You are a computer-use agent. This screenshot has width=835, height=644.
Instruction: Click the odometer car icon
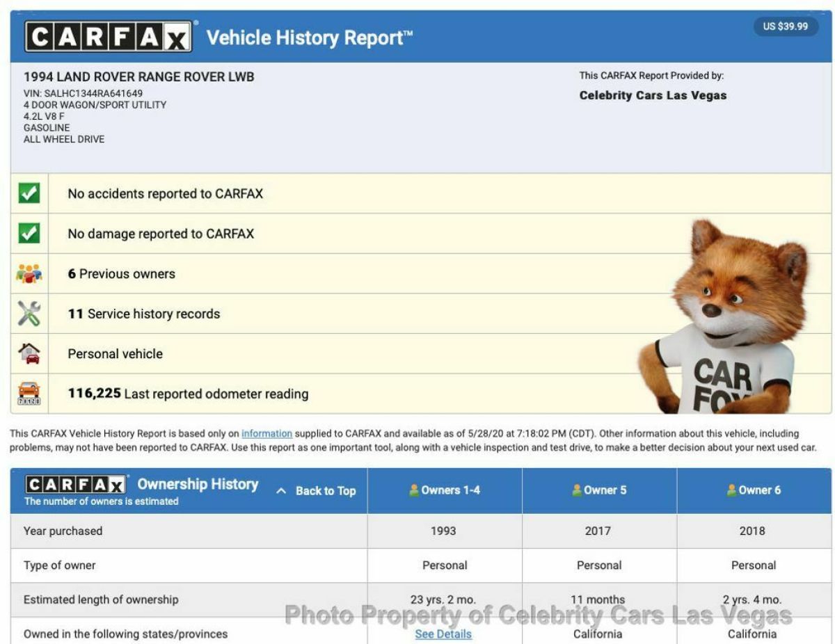point(29,394)
